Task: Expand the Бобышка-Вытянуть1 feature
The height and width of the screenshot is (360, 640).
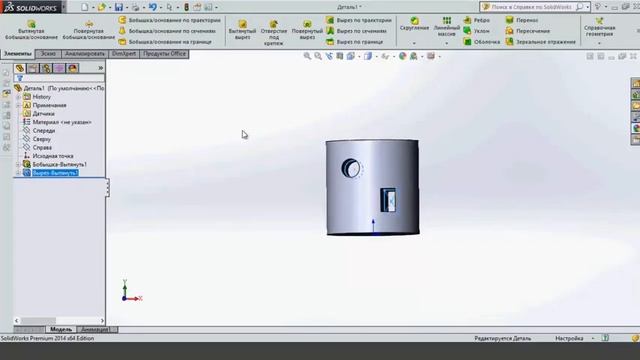Action: pos(18,164)
